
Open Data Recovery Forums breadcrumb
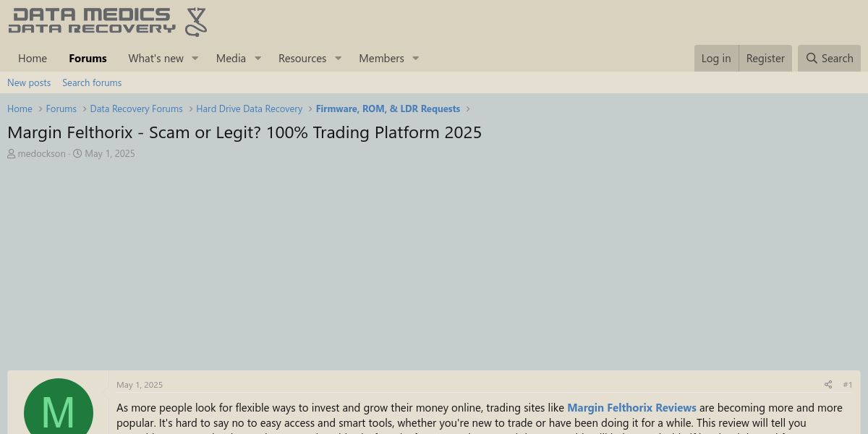pyautogui.click(x=136, y=109)
